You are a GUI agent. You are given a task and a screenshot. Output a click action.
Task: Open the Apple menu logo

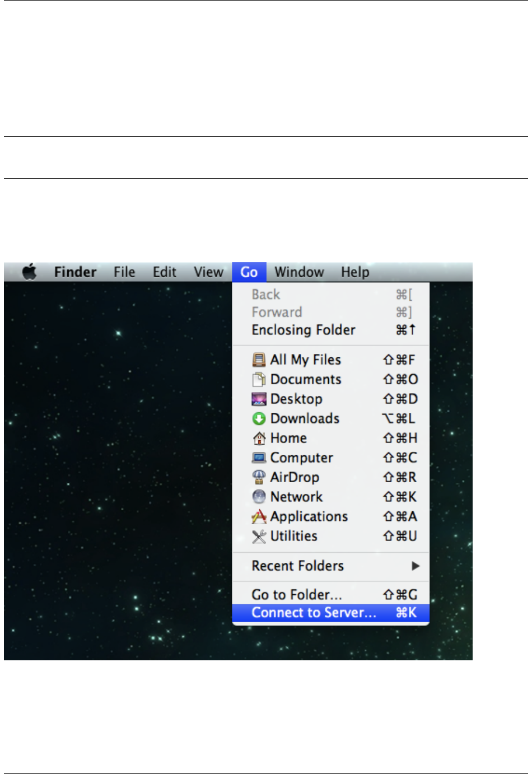point(30,272)
